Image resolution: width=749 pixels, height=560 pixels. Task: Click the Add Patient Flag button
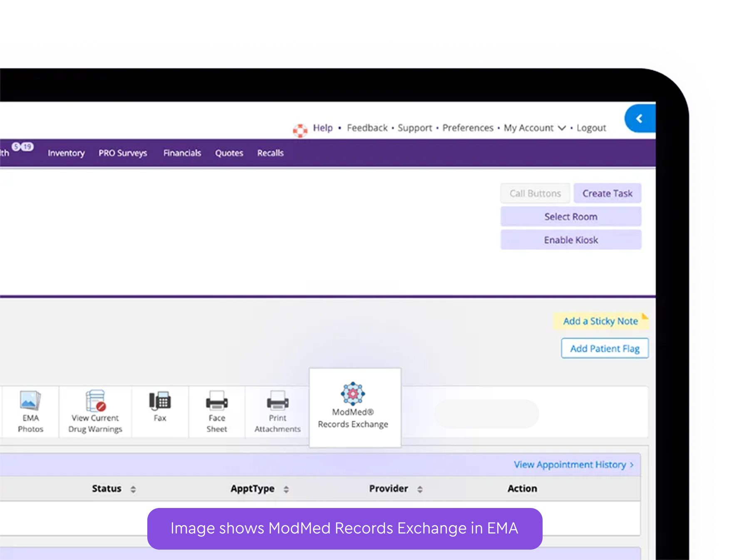[x=605, y=349]
